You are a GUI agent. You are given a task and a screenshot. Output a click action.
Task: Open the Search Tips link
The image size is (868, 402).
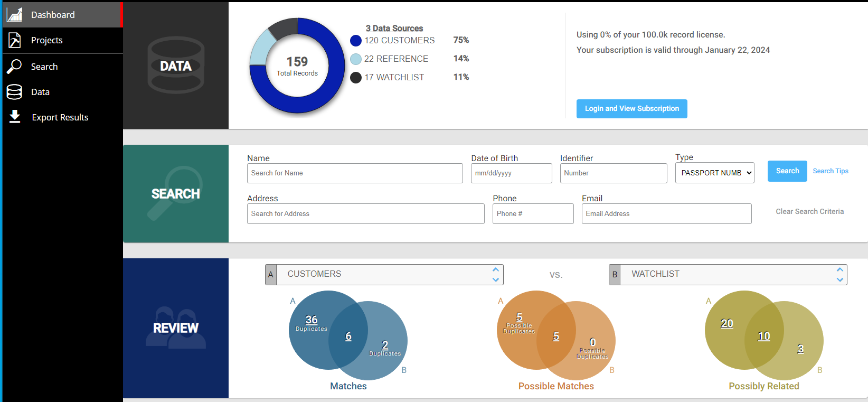pyautogui.click(x=830, y=171)
